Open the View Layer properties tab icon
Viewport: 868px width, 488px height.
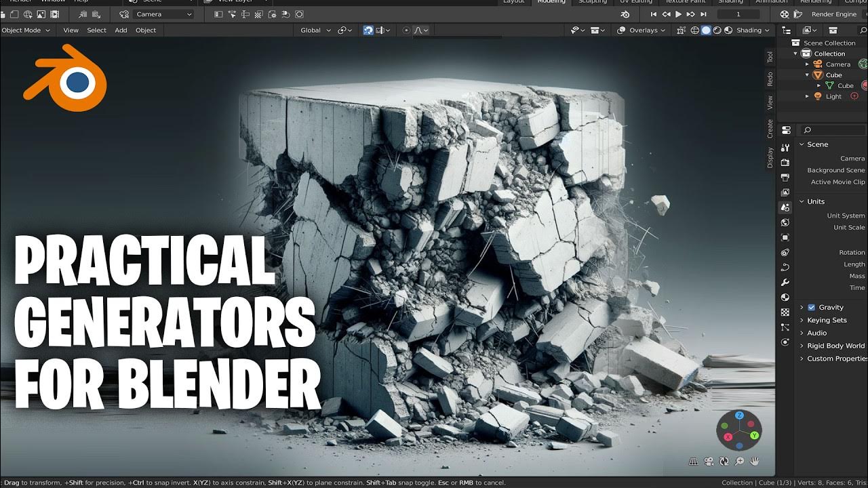click(785, 192)
